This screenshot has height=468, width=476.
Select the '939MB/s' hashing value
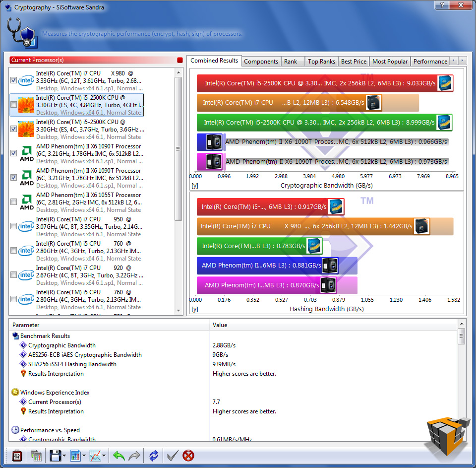[224, 364]
